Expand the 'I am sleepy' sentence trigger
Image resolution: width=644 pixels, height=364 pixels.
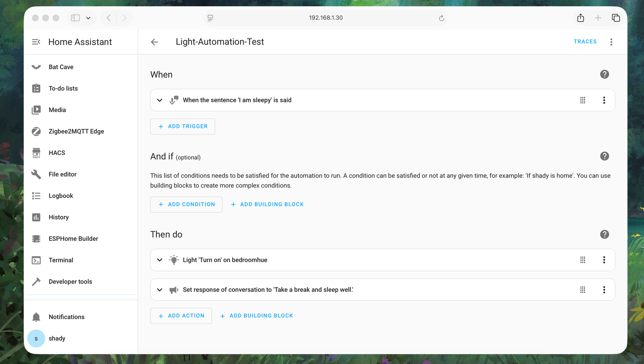pyautogui.click(x=160, y=100)
